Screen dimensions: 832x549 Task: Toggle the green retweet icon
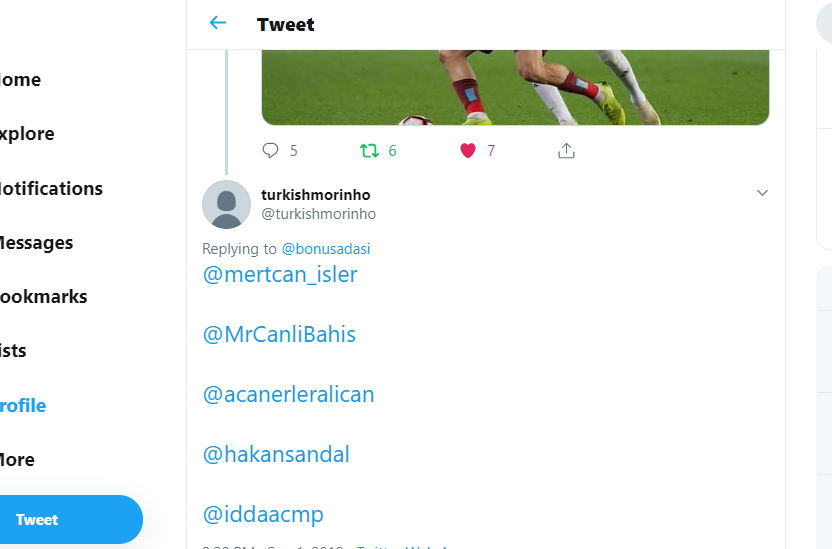tap(369, 151)
